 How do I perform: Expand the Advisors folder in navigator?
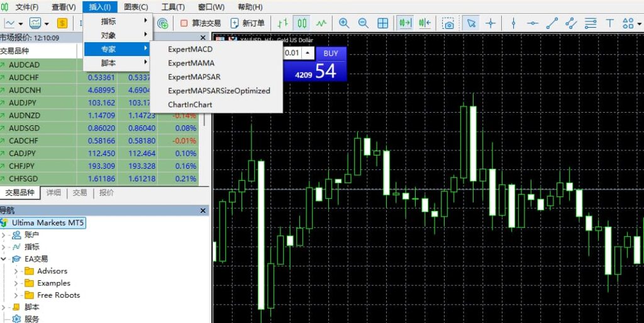pyautogui.click(x=16, y=271)
